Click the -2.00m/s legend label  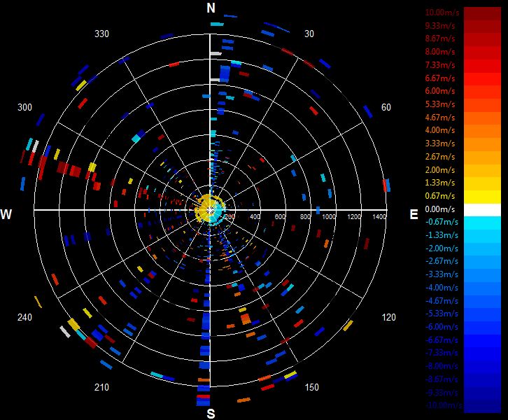(x=442, y=248)
